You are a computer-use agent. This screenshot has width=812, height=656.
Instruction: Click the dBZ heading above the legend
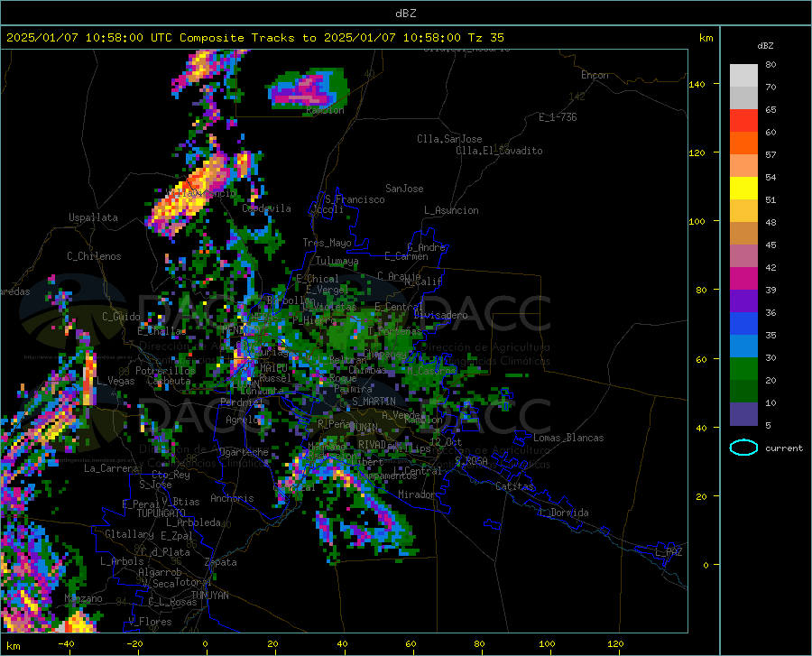[x=765, y=46]
